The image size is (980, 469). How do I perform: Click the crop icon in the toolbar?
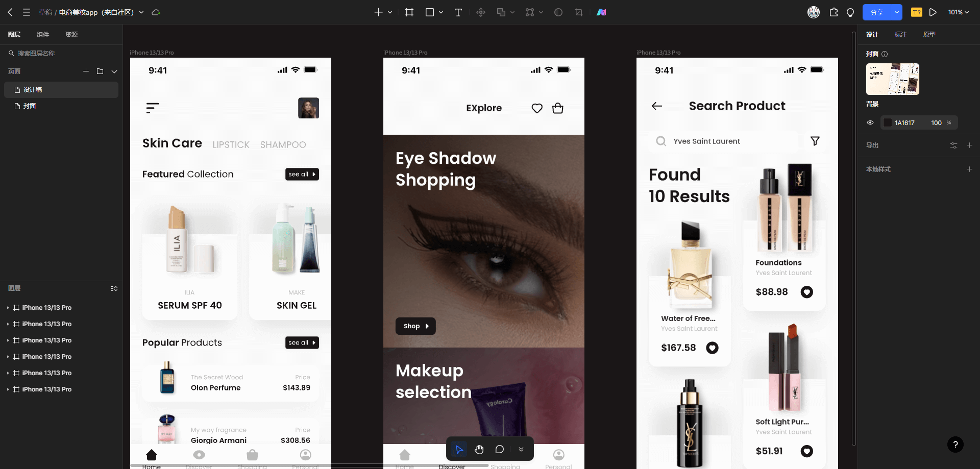(x=579, y=12)
